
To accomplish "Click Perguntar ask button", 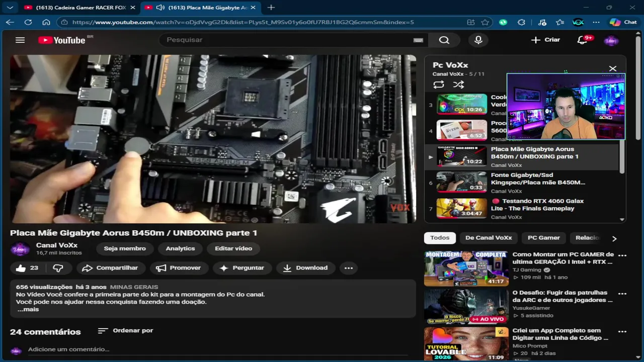I will pos(242,268).
